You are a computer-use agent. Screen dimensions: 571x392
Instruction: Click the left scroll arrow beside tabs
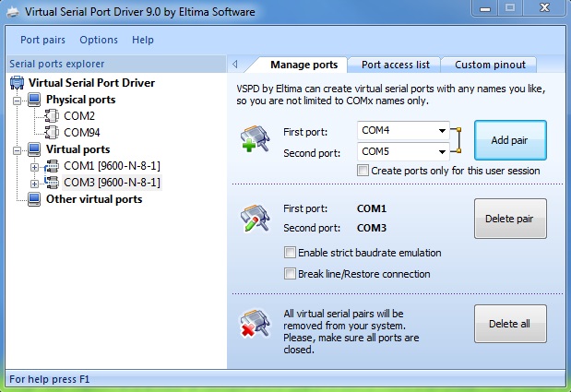point(235,65)
